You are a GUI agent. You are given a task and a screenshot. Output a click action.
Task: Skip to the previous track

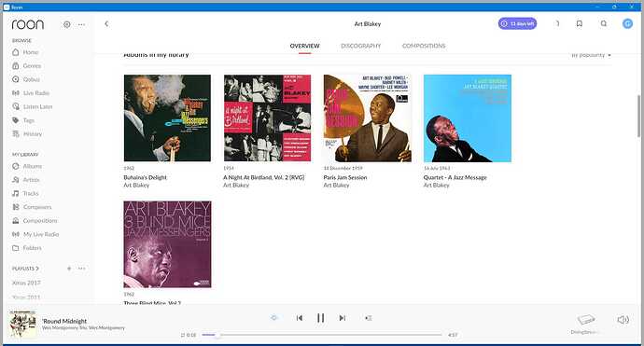(x=300, y=318)
